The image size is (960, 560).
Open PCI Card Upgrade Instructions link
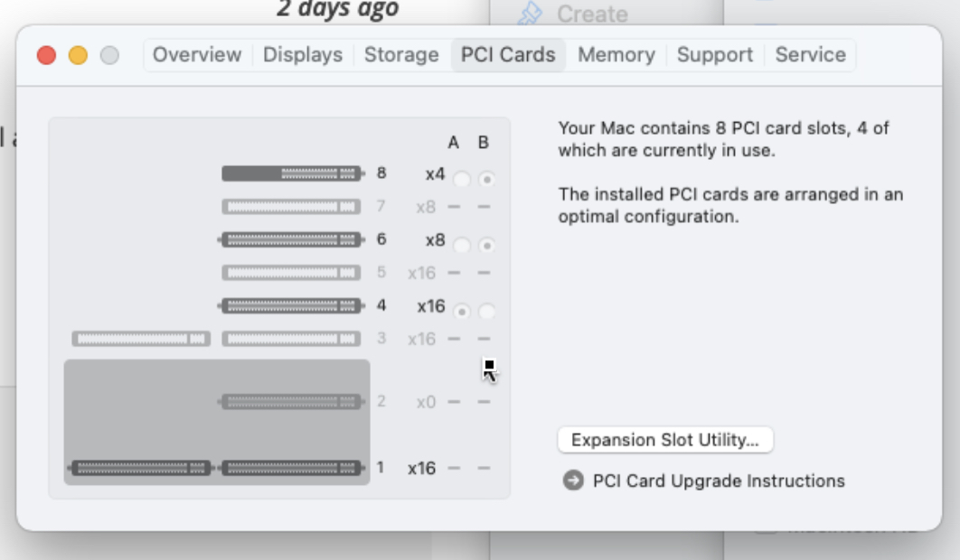pyautogui.click(x=719, y=481)
